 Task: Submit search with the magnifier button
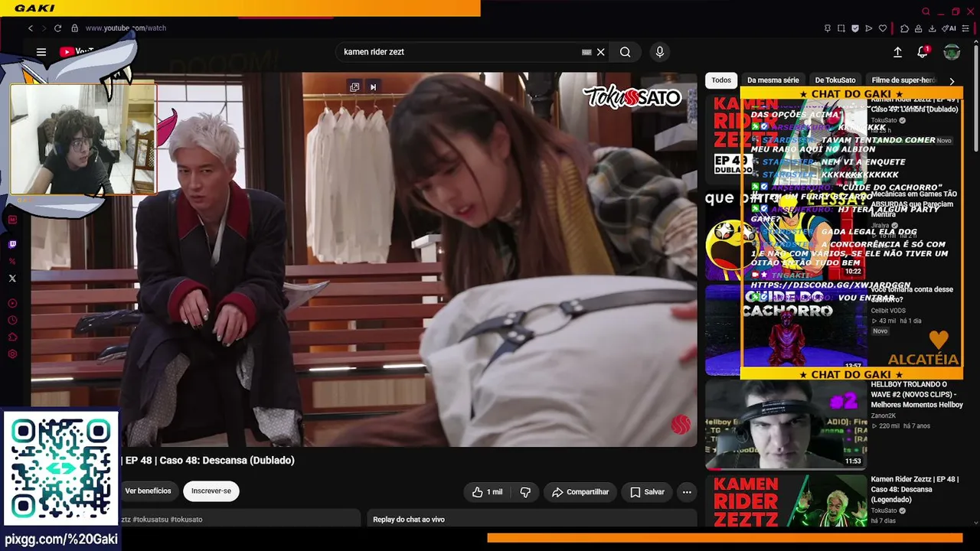pos(626,52)
